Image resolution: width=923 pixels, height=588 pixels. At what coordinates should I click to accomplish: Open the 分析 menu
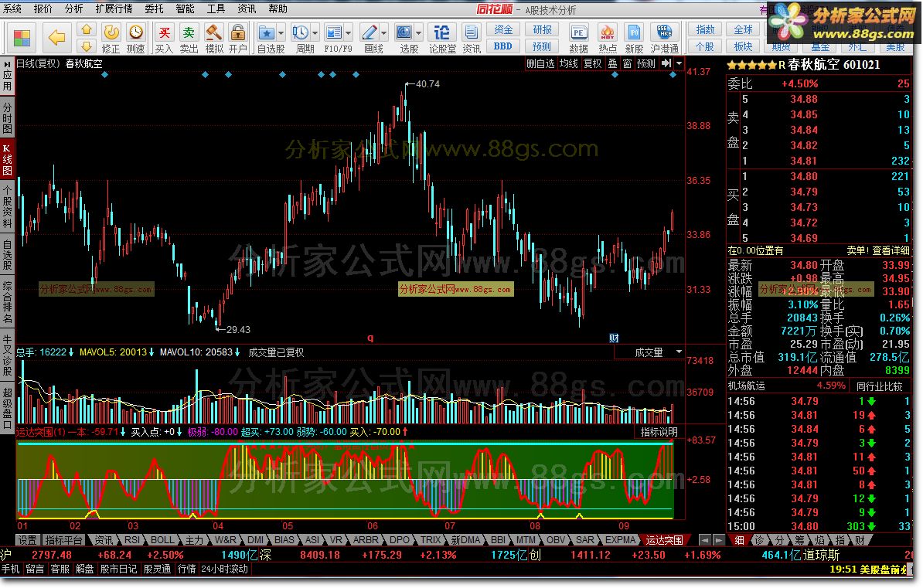coord(74,8)
